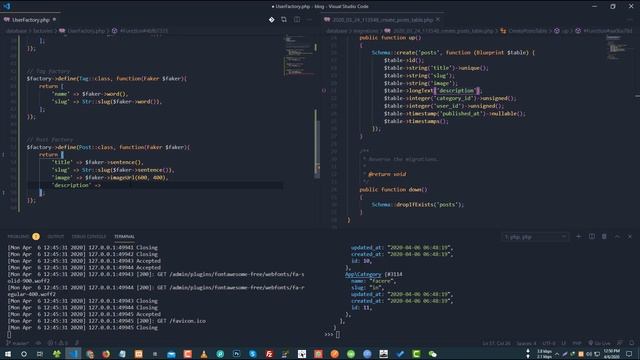Switch to the create_posts_table.php editor tab
The image size is (640, 360).
382,20
